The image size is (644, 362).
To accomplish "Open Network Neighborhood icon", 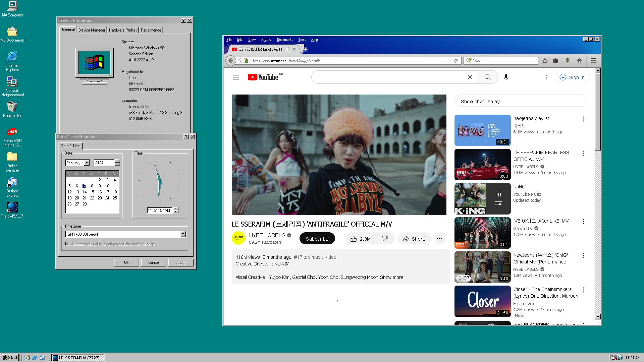I will 12,86.
